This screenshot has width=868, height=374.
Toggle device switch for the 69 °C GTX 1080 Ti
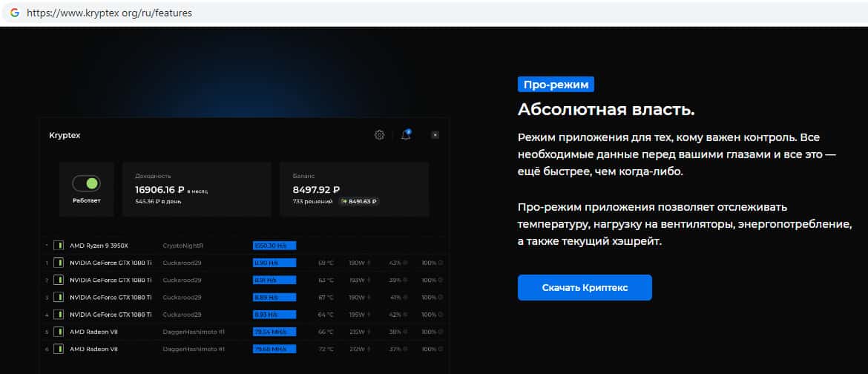[58, 263]
